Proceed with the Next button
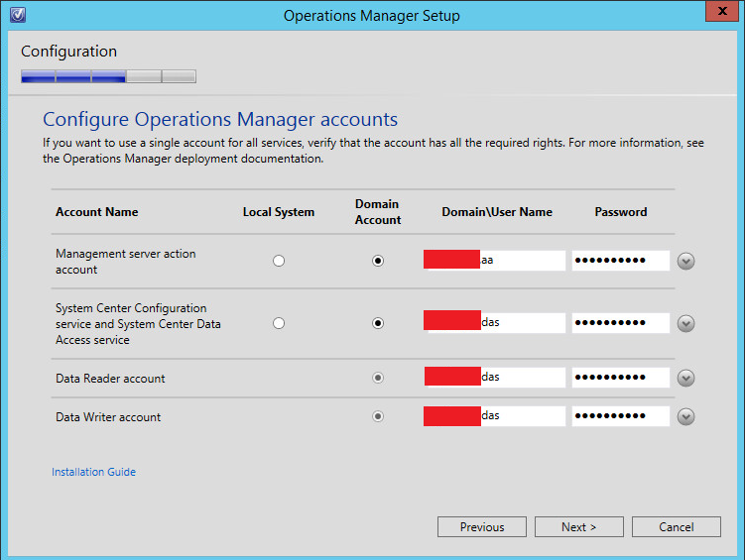Image resolution: width=745 pixels, height=560 pixels. click(x=578, y=526)
